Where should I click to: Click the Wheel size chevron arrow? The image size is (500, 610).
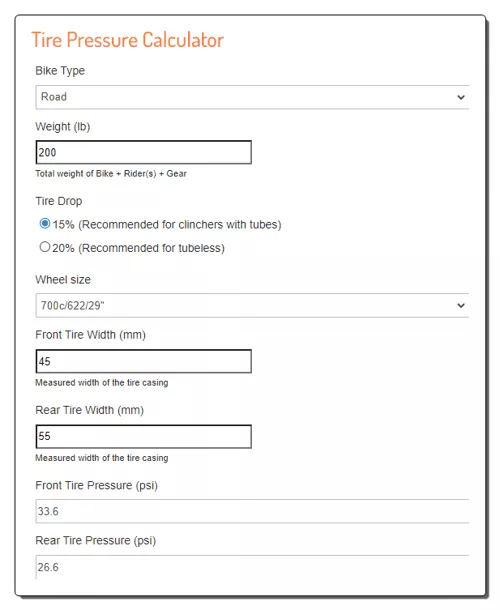[x=461, y=305]
